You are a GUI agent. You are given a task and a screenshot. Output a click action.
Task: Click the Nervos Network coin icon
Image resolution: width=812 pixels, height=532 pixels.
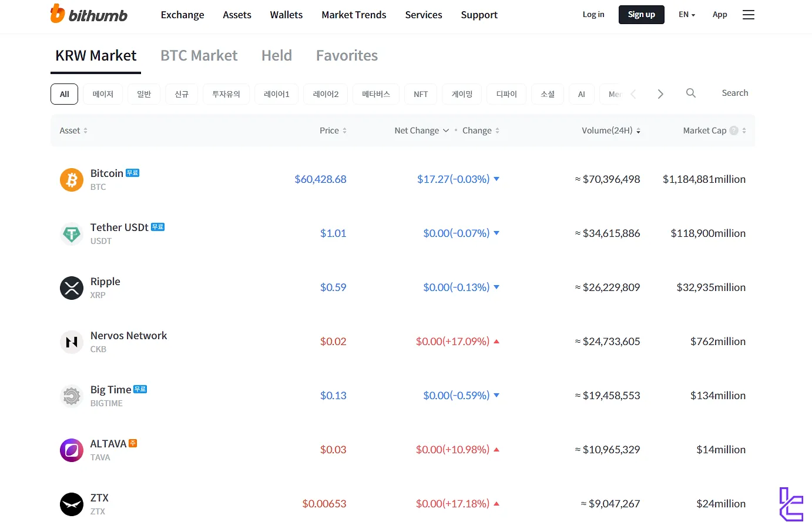click(x=72, y=342)
